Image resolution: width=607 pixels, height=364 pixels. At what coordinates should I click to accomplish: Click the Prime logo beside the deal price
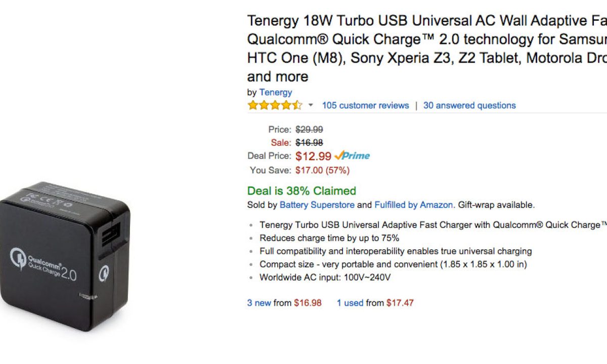(x=353, y=156)
